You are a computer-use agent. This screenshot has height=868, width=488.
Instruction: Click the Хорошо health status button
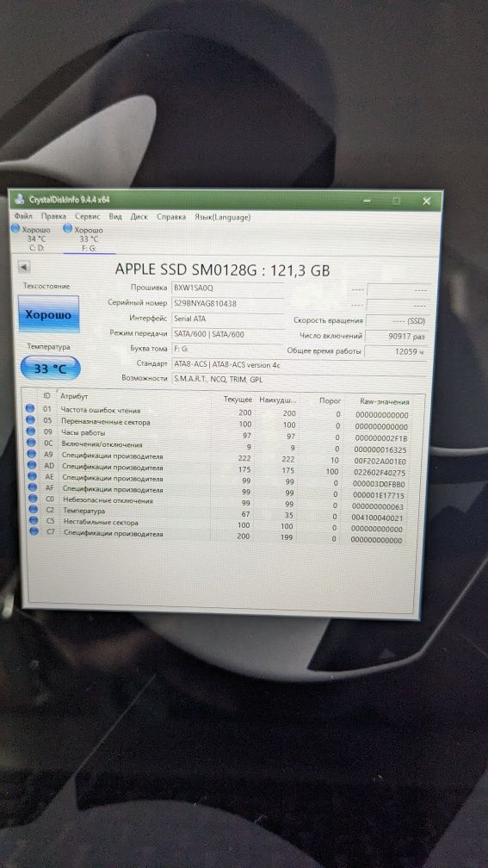[48, 314]
